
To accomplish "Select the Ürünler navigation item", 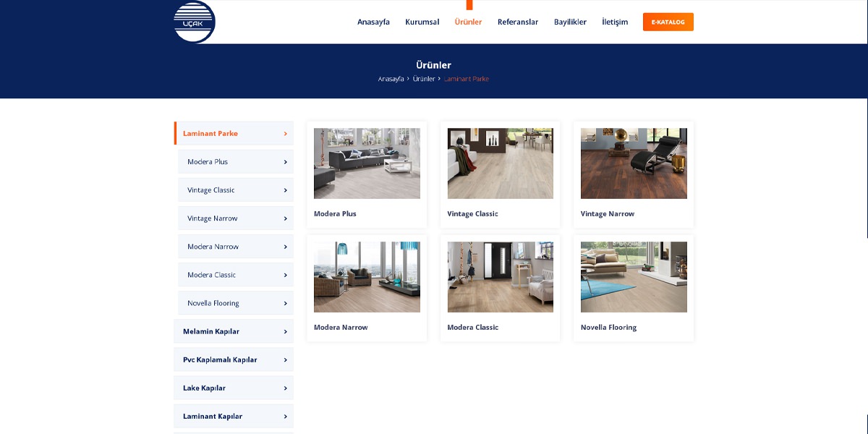I will click(468, 22).
